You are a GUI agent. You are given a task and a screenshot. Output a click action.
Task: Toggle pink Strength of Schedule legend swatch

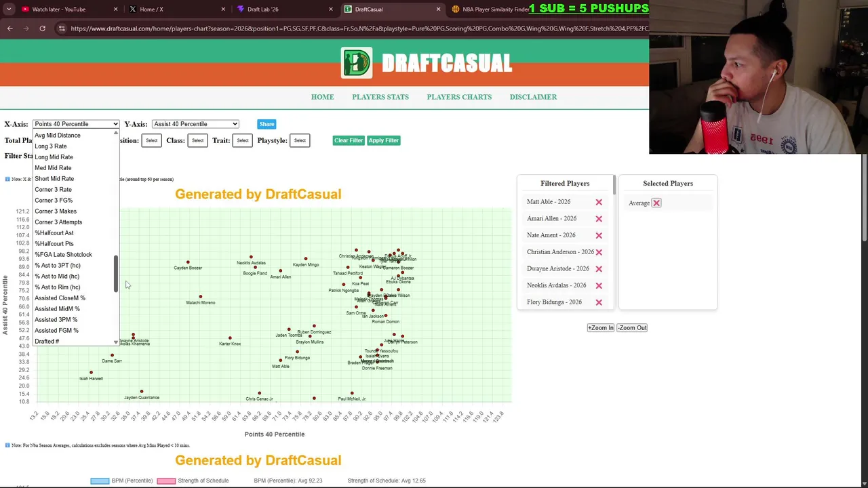[166, 481]
